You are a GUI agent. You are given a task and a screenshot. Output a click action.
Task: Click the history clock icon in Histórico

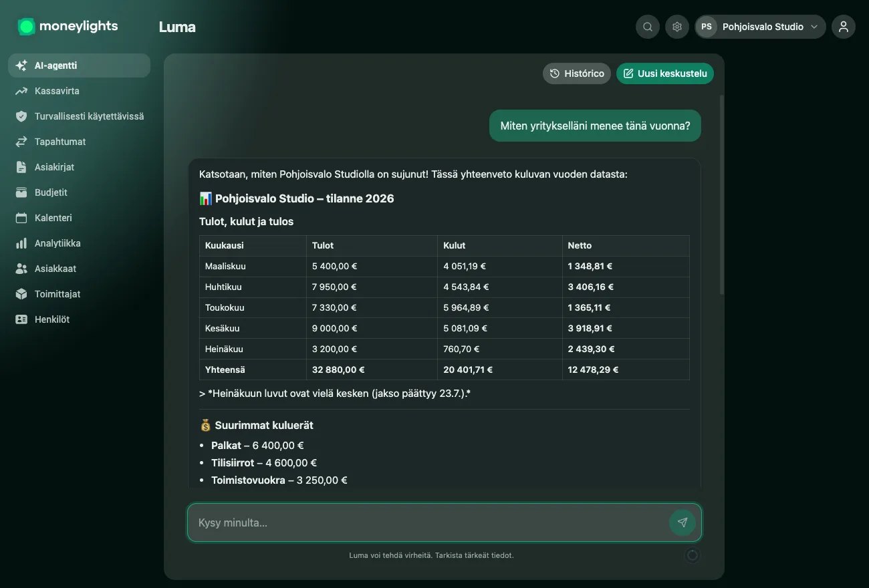pyautogui.click(x=554, y=73)
